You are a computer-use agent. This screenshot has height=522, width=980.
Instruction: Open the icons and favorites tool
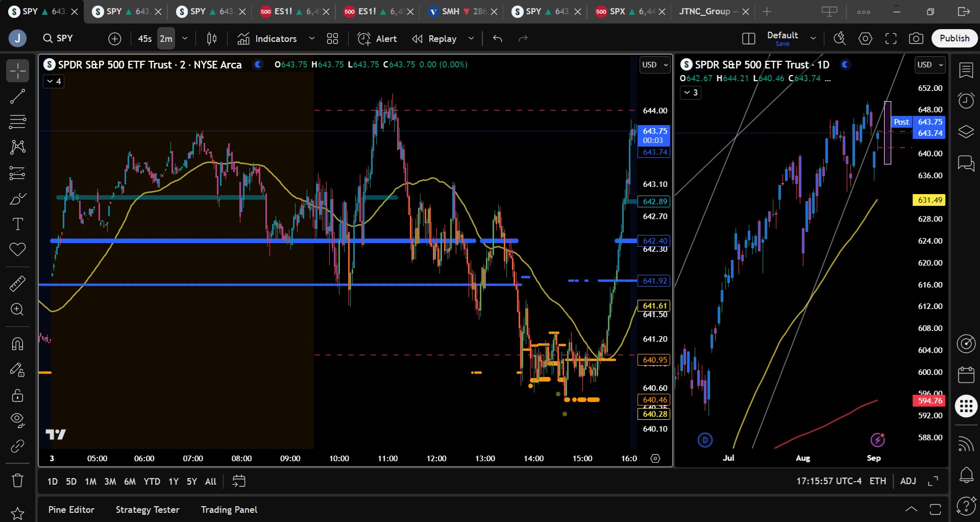17,250
